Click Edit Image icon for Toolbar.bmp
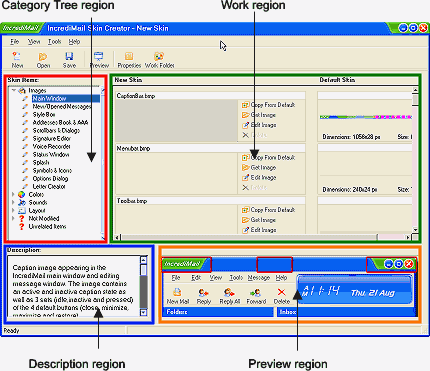Image resolution: width=430 pixels, height=371 pixels. (x=245, y=230)
